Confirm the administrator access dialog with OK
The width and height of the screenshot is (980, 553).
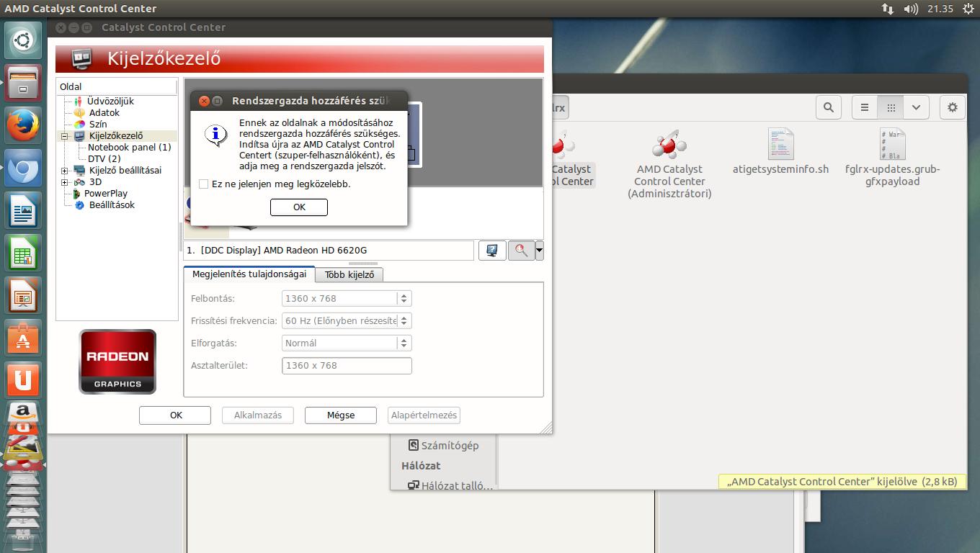[x=299, y=207]
